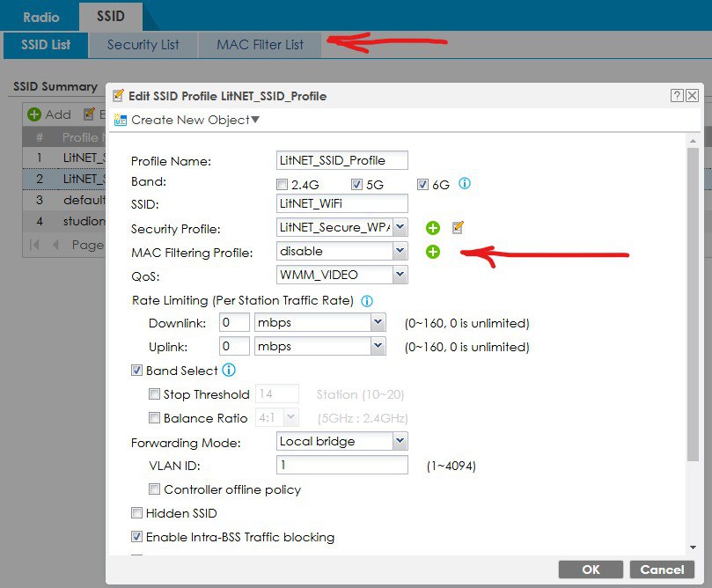Enable the Hidden SSID checkbox
Viewport: 712px width, 588px height.
(x=136, y=513)
